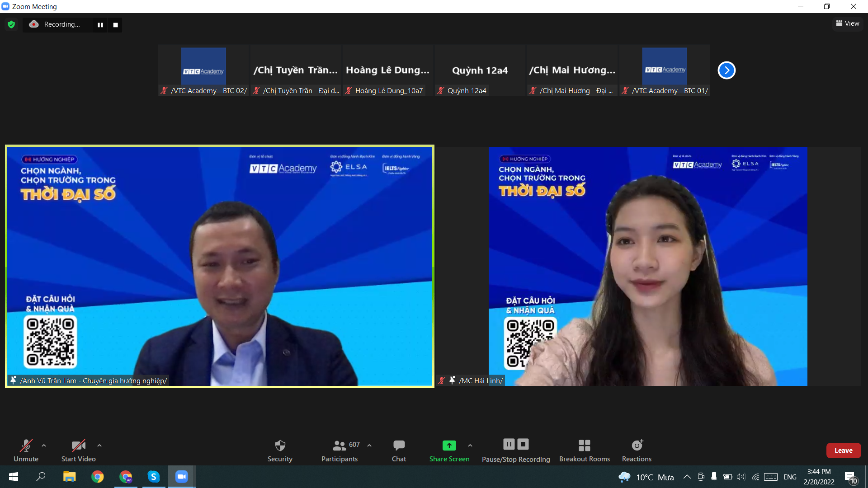868x488 pixels.
Task: Expand video options arrow beside Start Video
Action: click(x=99, y=446)
